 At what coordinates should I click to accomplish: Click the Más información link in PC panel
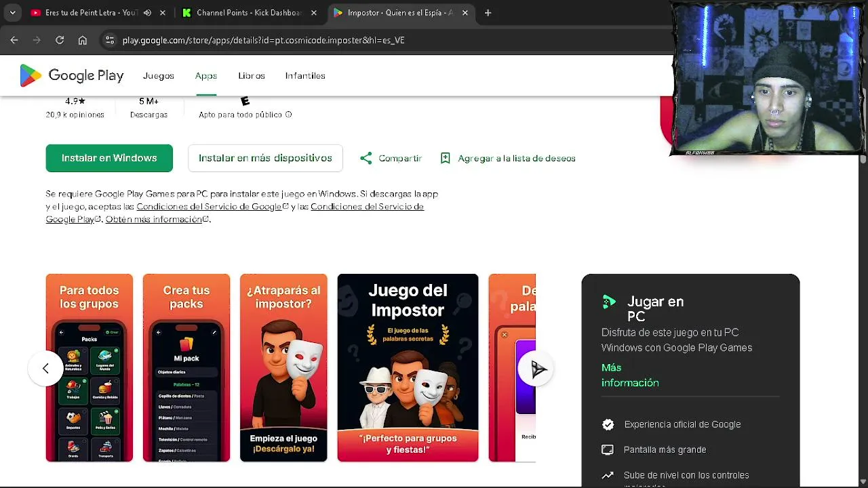(630, 375)
